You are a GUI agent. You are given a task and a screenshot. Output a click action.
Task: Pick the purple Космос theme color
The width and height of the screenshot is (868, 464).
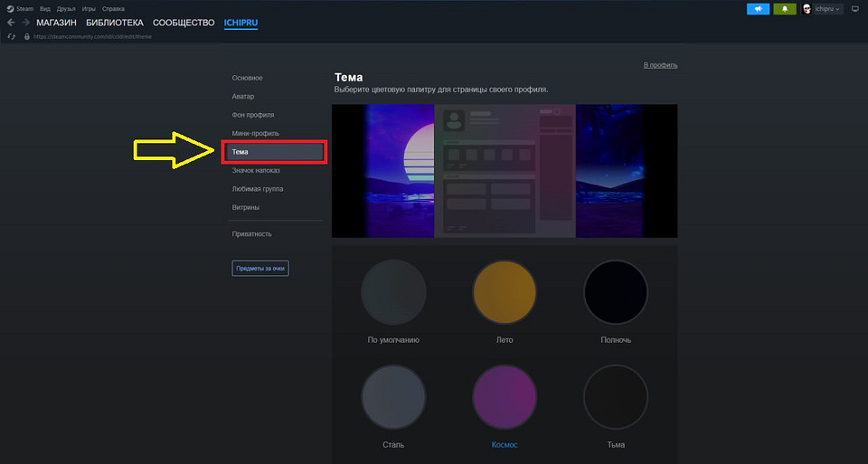coord(505,397)
